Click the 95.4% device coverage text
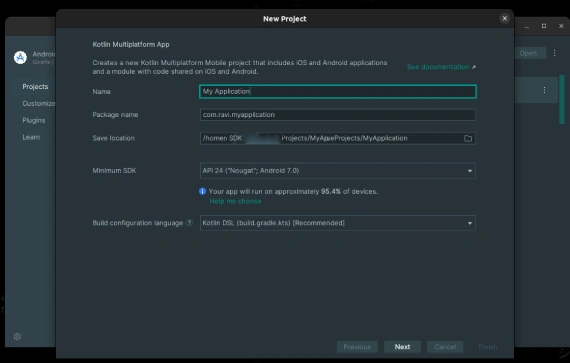 [x=330, y=191]
